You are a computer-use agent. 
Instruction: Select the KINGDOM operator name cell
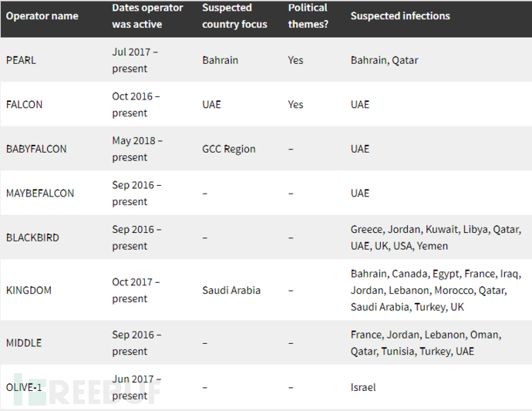(29, 290)
